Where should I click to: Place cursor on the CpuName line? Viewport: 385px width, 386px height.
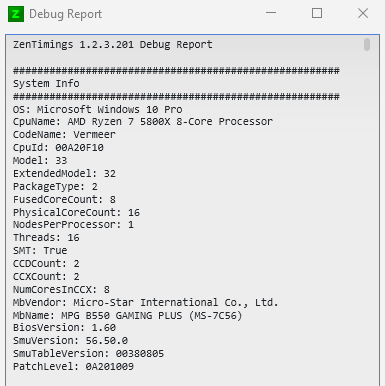coord(143,122)
